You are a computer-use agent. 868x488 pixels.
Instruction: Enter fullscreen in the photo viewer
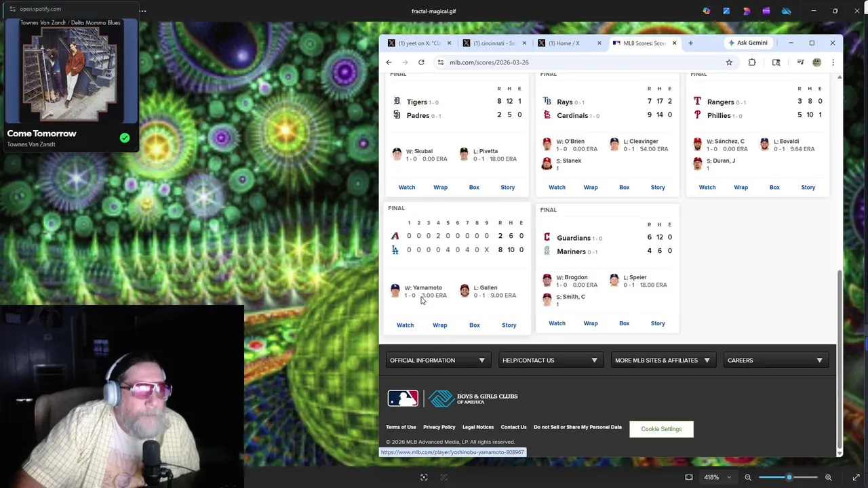pos(856,477)
